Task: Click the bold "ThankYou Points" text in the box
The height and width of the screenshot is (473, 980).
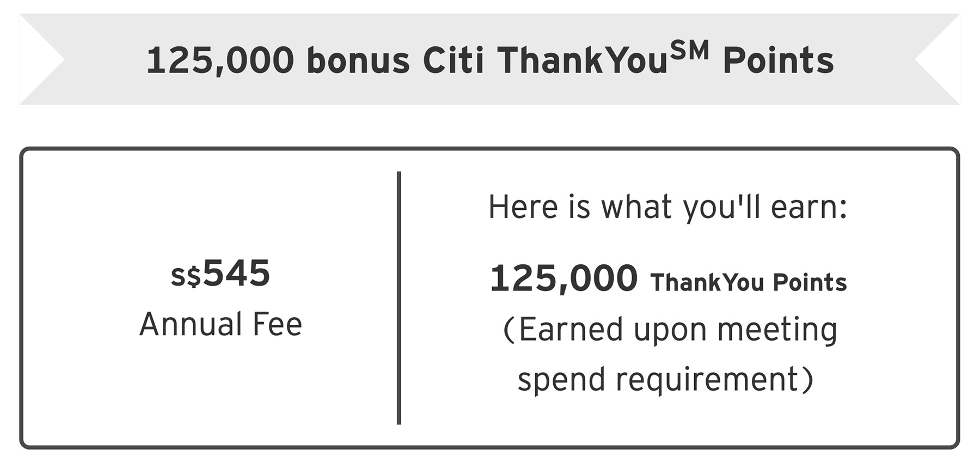Action: coord(749,282)
